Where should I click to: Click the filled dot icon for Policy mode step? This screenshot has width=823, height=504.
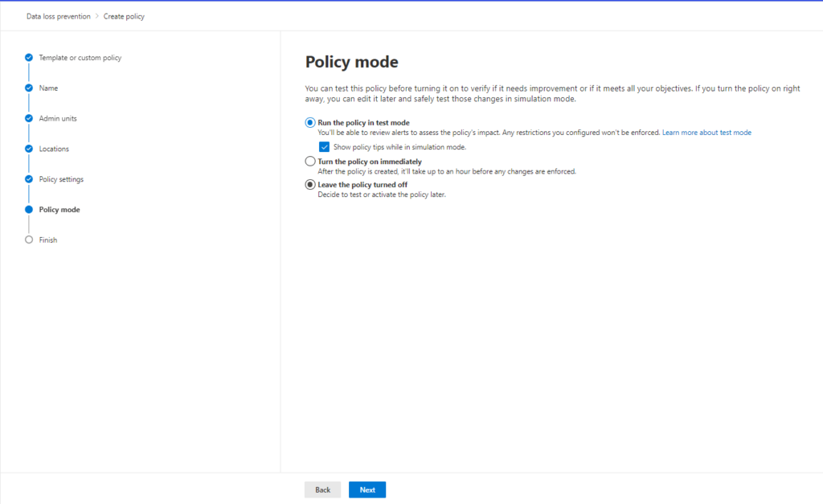pos(29,210)
